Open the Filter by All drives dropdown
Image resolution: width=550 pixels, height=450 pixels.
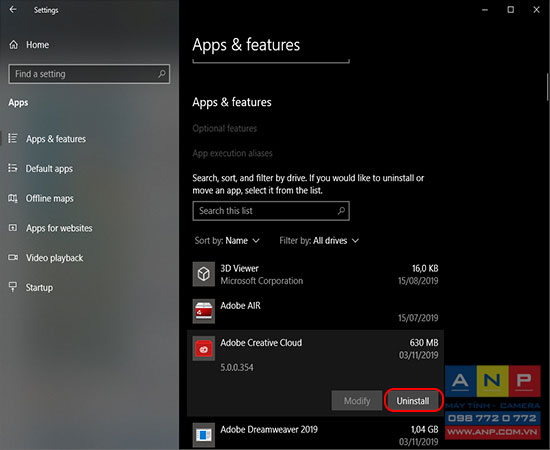point(319,241)
